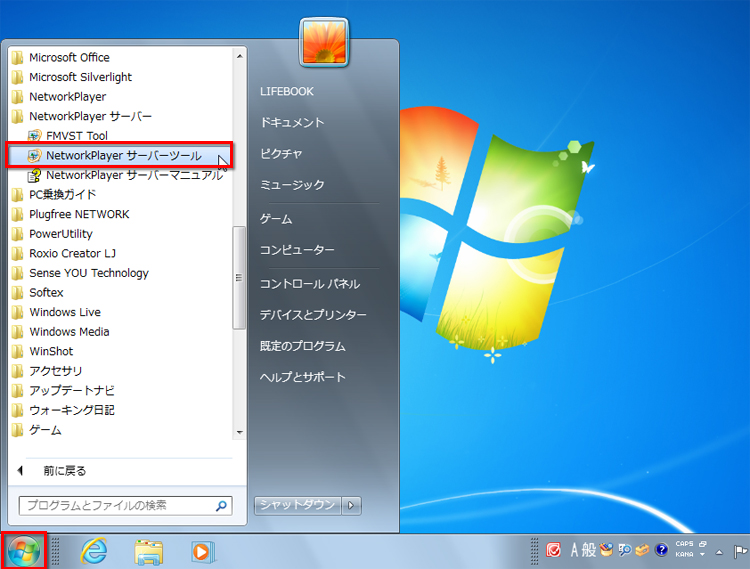Viewport: 750px width, 569px height.
Task: Open the Windows Start button
Action: coord(23,551)
